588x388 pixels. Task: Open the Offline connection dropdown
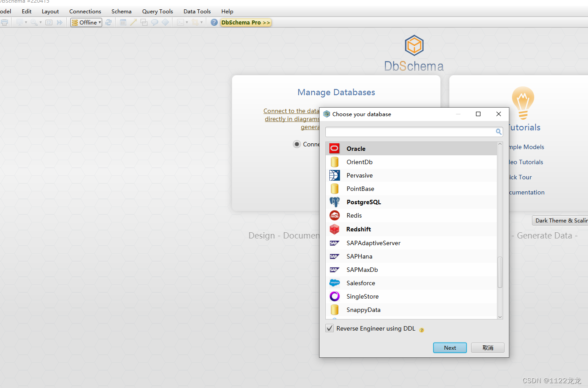[86, 22]
